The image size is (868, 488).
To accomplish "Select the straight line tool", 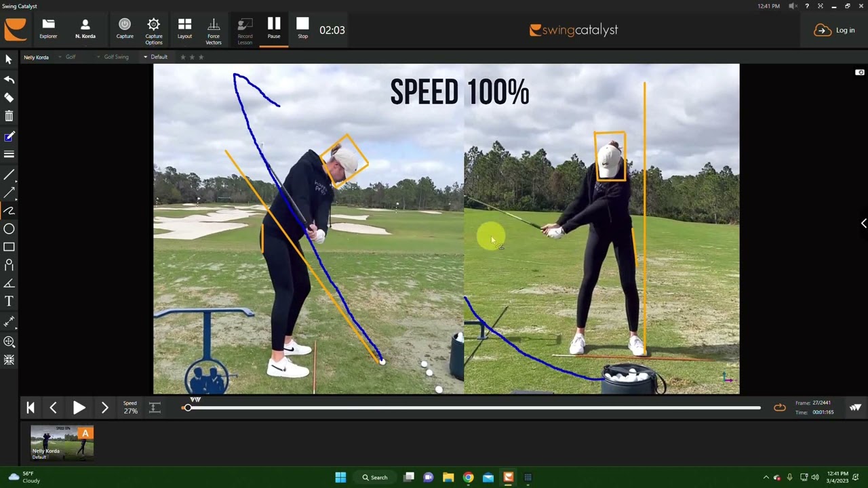I will pos(9,175).
